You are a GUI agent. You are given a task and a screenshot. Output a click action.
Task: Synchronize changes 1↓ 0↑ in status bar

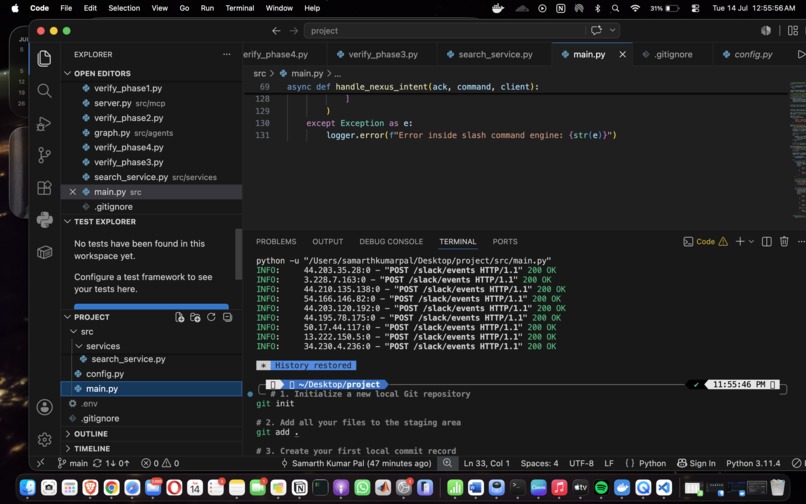pos(111,463)
